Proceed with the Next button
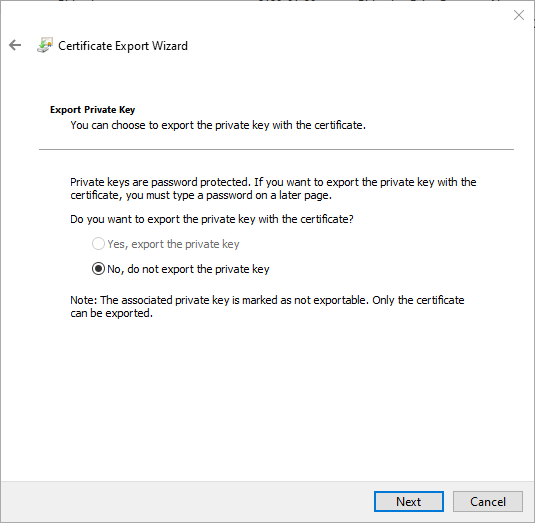The width and height of the screenshot is (535, 523). [x=409, y=502]
